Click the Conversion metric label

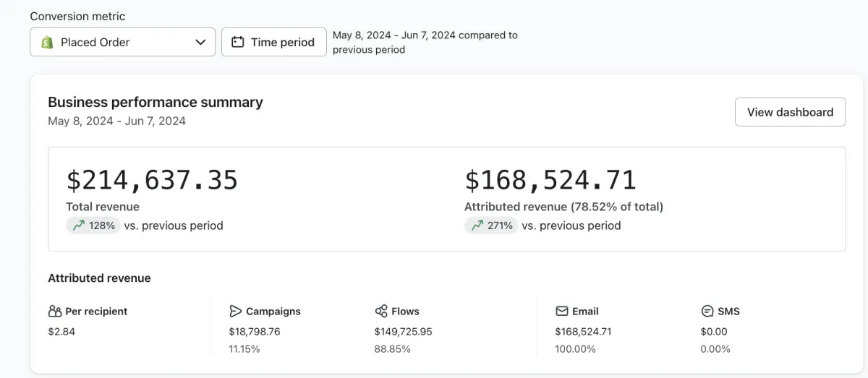pyautogui.click(x=77, y=16)
